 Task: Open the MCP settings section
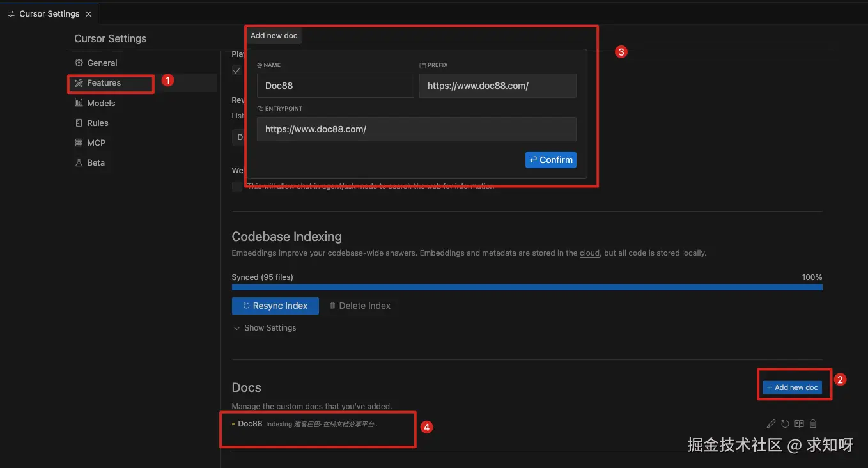(x=96, y=143)
